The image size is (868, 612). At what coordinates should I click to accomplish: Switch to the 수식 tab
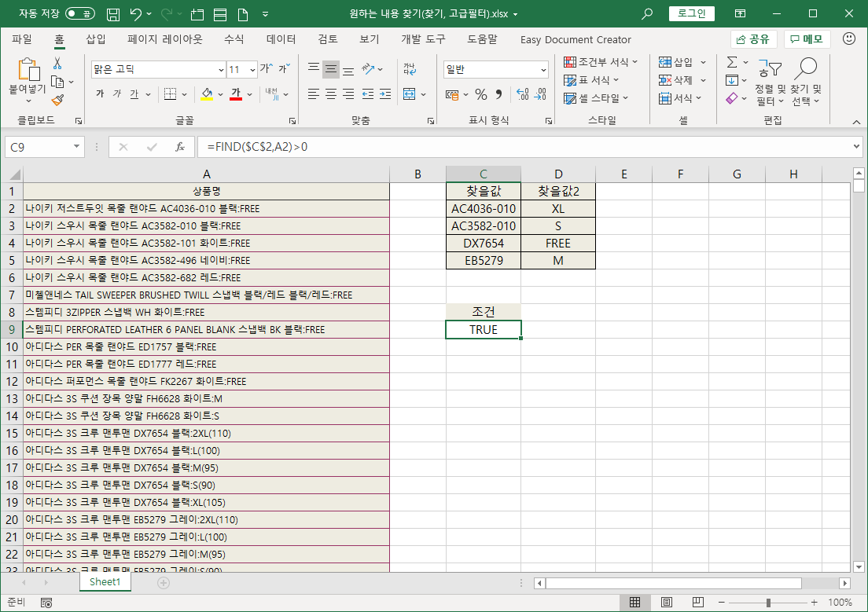point(234,39)
